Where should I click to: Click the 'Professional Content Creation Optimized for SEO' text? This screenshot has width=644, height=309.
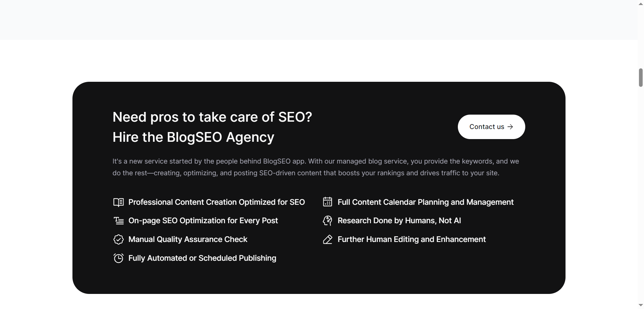(x=216, y=202)
